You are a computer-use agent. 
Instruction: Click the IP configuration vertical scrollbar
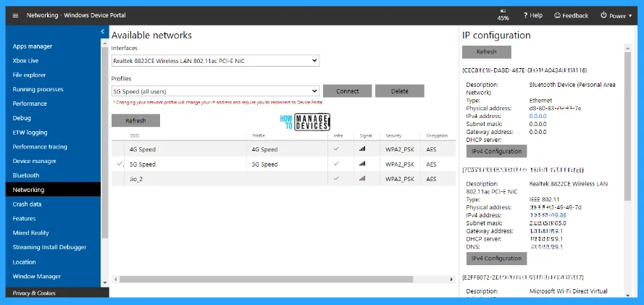click(x=627, y=126)
